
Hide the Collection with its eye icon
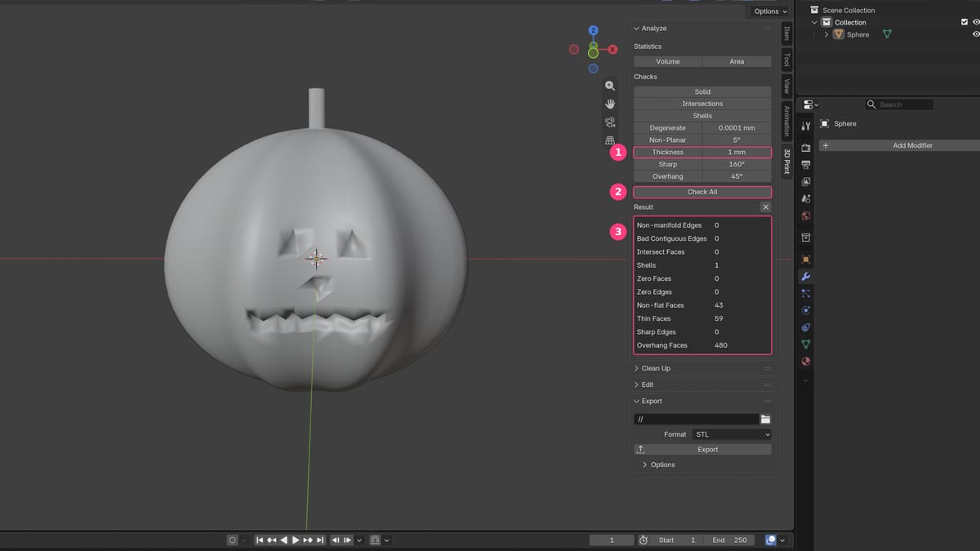pos(976,22)
